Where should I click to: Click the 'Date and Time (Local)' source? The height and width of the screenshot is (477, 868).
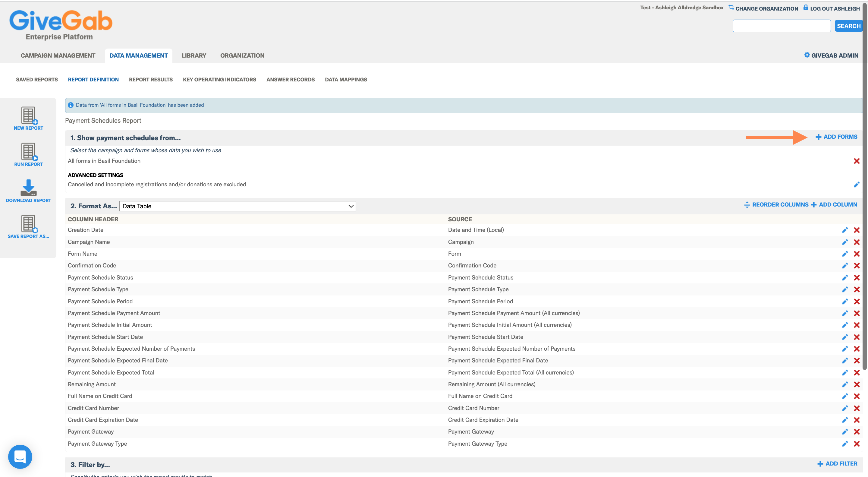(x=476, y=230)
